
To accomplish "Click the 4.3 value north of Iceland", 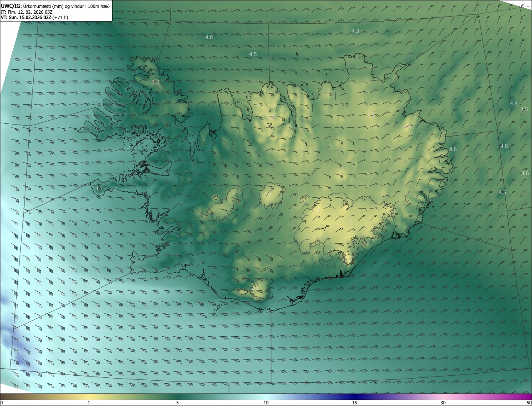I will (x=355, y=31).
